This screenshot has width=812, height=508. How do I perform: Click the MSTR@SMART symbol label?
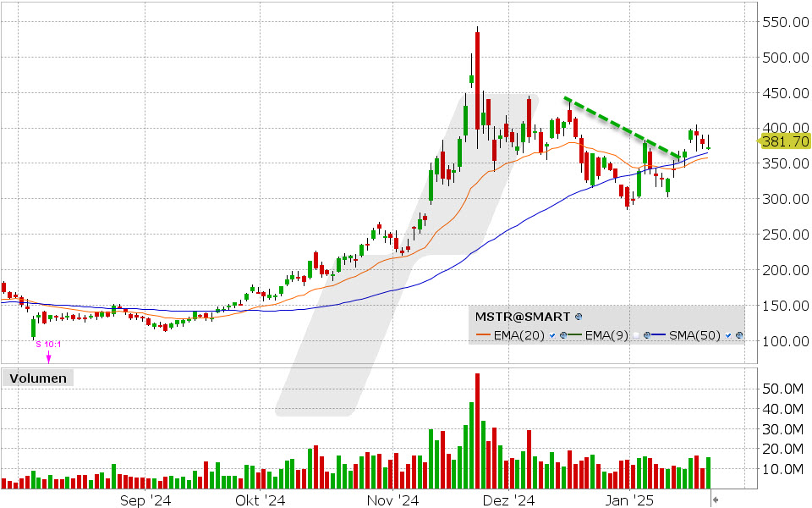(523, 317)
